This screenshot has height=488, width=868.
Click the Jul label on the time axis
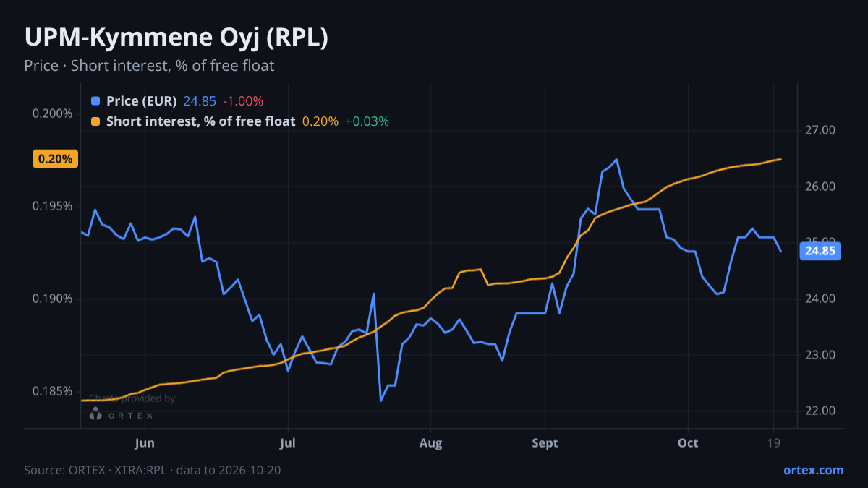click(x=288, y=443)
